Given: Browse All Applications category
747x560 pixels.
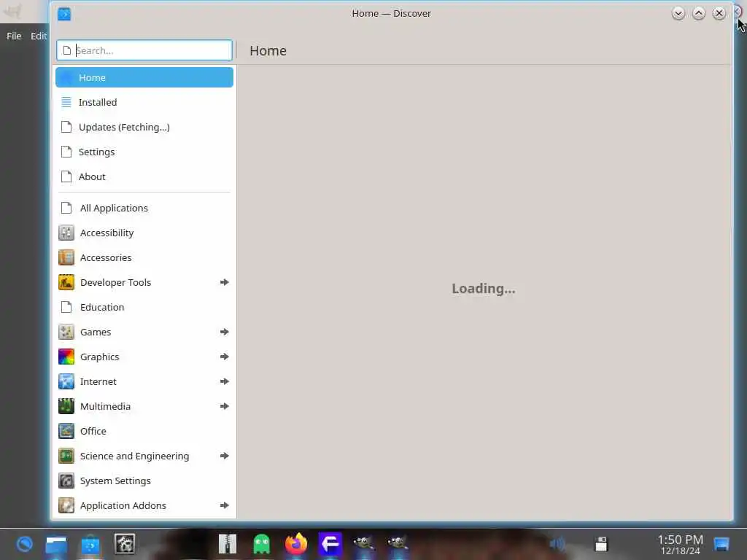Looking at the screenshot, I should pyautogui.click(x=144, y=208).
